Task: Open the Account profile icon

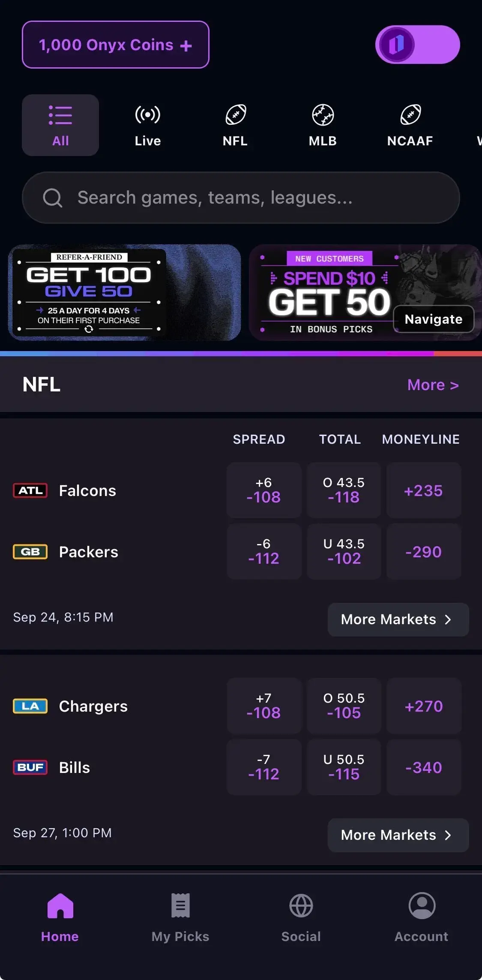Action: (422, 905)
